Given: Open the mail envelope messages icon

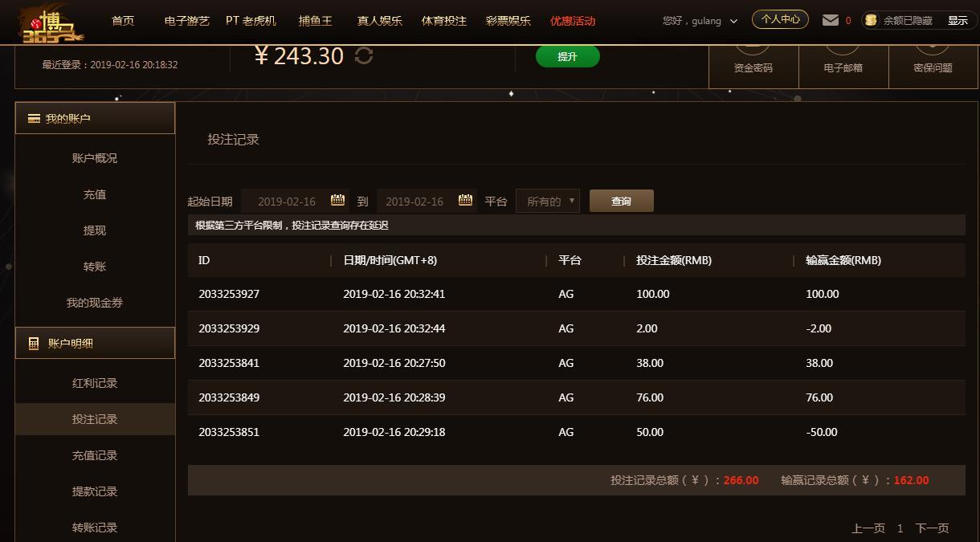Looking at the screenshot, I should click(831, 20).
